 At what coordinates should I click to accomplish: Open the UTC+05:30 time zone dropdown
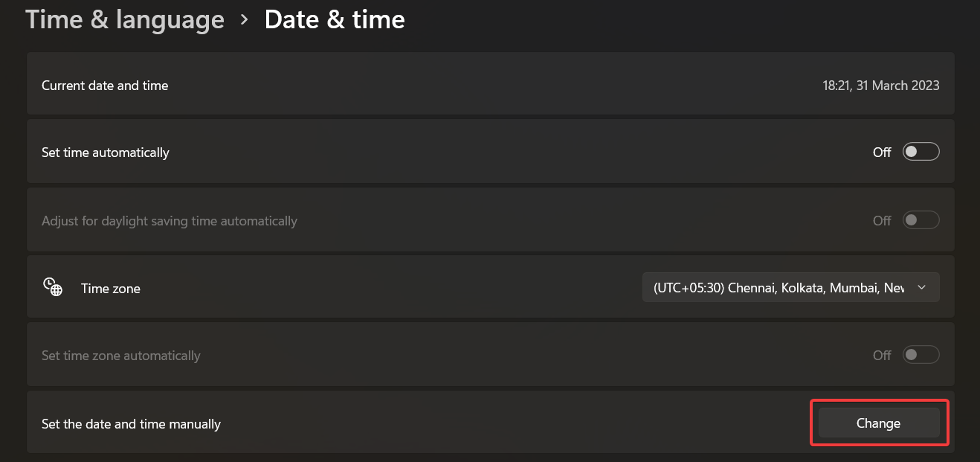(x=790, y=287)
